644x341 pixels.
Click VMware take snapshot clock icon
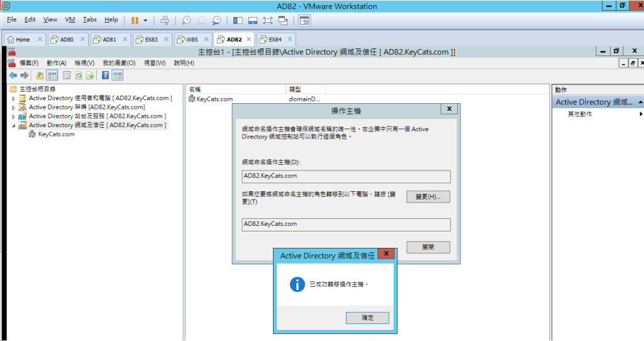[x=186, y=20]
